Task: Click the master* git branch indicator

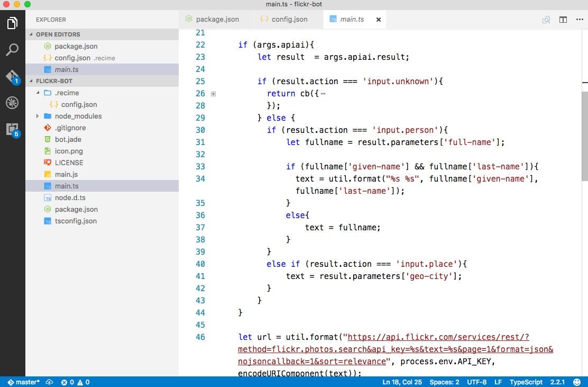Action: pyautogui.click(x=23, y=382)
